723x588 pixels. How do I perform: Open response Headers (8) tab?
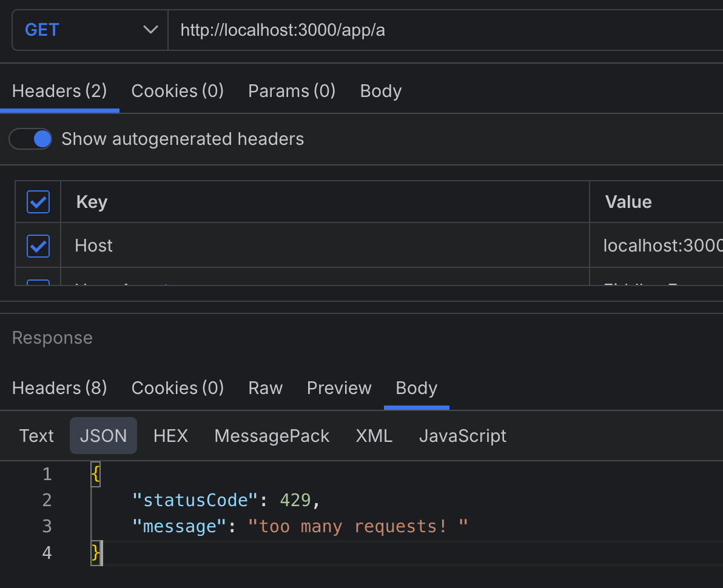(x=59, y=388)
